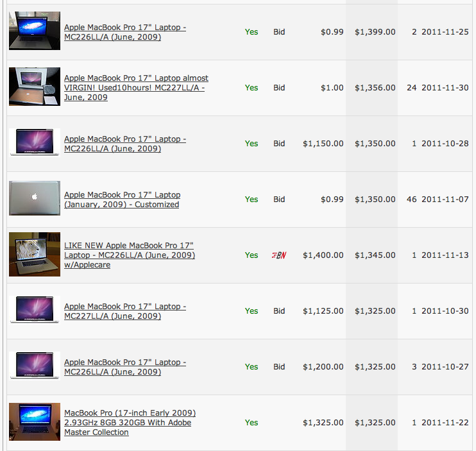Screen dimensions: 476x451
Task: Click thumbnail of closed silver MacBook lid
Action: click(35, 198)
